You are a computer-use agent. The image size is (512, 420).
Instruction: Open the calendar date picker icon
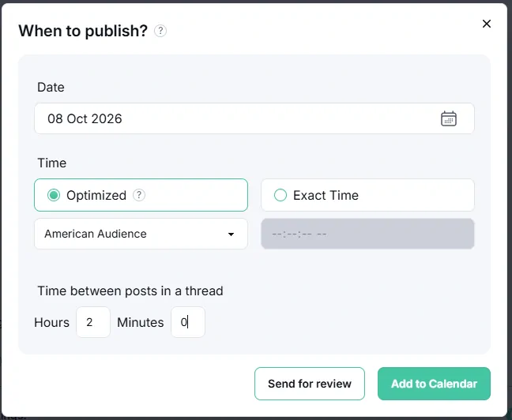[x=449, y=118]
